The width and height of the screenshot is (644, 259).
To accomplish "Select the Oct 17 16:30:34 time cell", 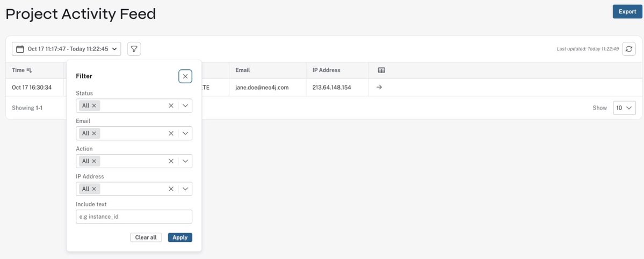I will pos(32,87).
